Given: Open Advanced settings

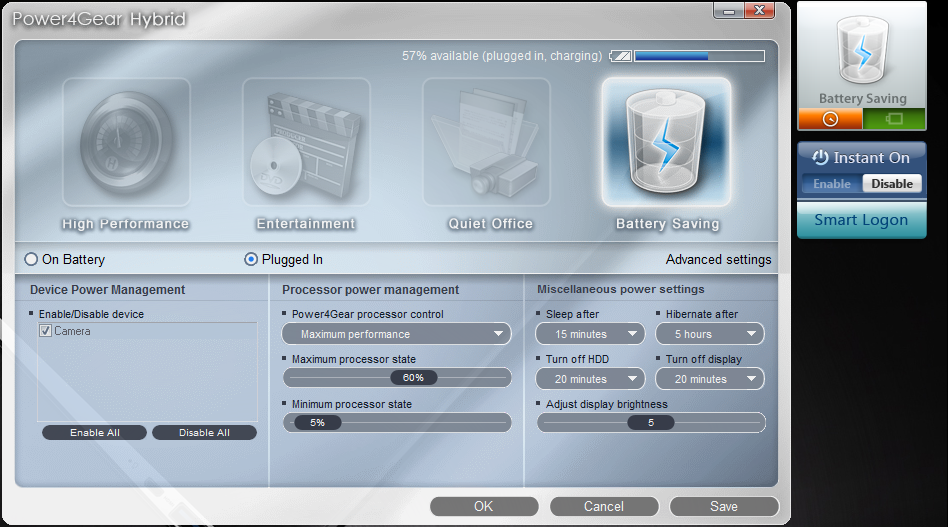Looking at the screenshot, I should [x=718, y=260].
